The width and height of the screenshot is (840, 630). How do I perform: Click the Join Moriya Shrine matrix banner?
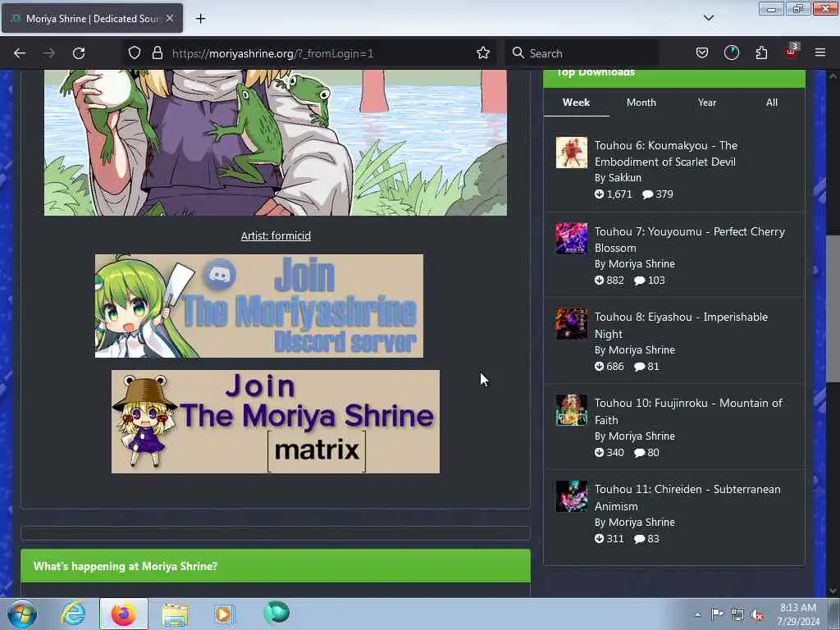point(276,422)
